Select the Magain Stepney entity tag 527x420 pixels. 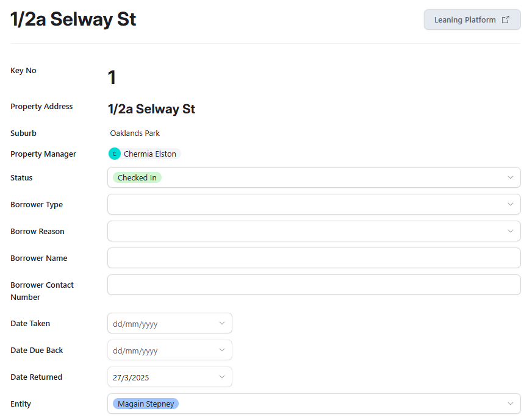[x=145, y=404]
